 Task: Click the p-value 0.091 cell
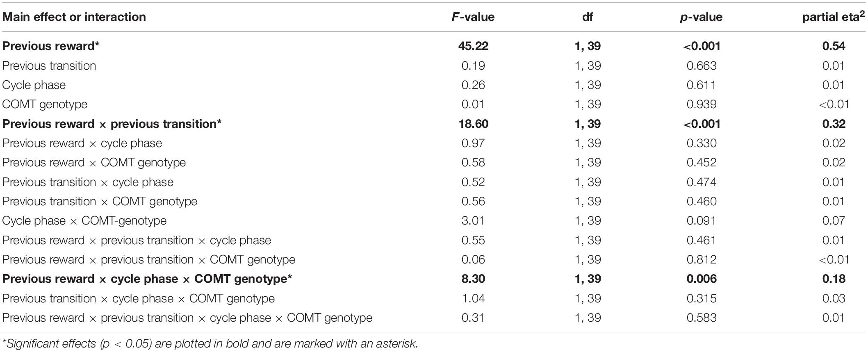pos(702,220)
